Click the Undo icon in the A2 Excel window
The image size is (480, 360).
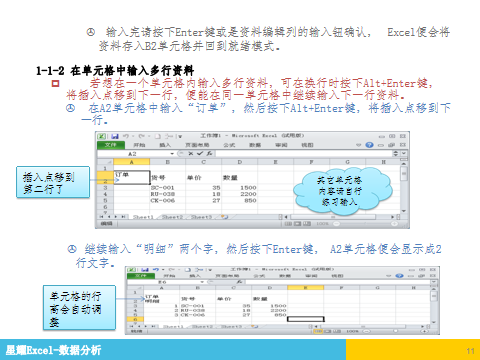coord(126,136)
